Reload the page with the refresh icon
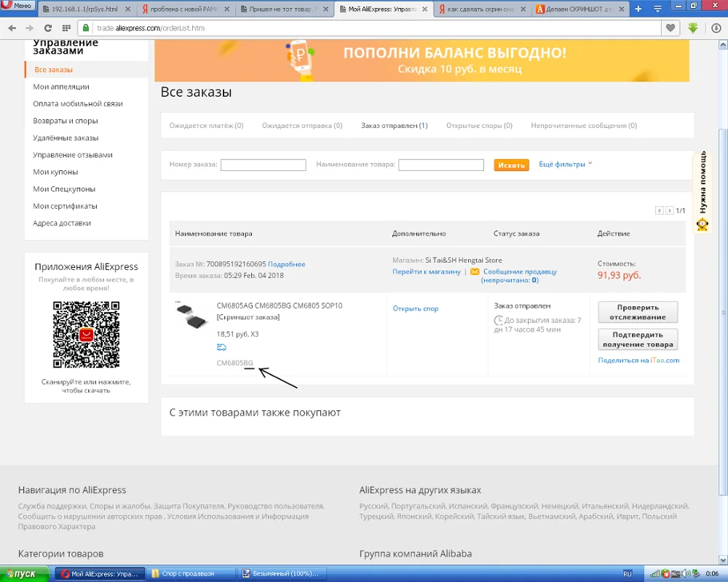Image resolution: width=728 pixels, height=582 pixels. coord(48,28)
